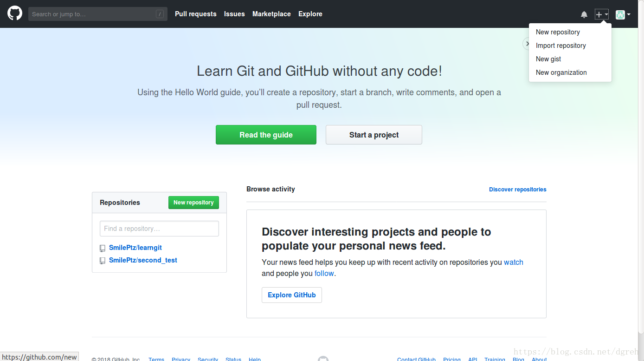Go to Explore in navigation bar

[x=310, y=14]
